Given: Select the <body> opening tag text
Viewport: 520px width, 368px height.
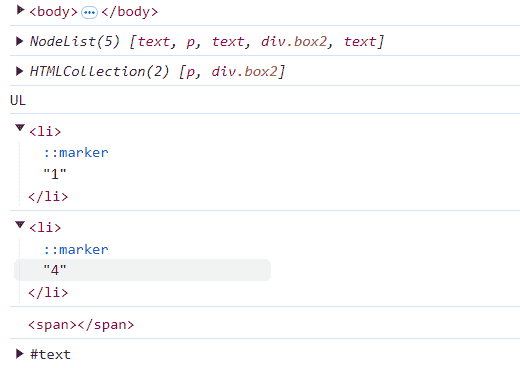Looking at the screenshot, I should click(53, 12).
